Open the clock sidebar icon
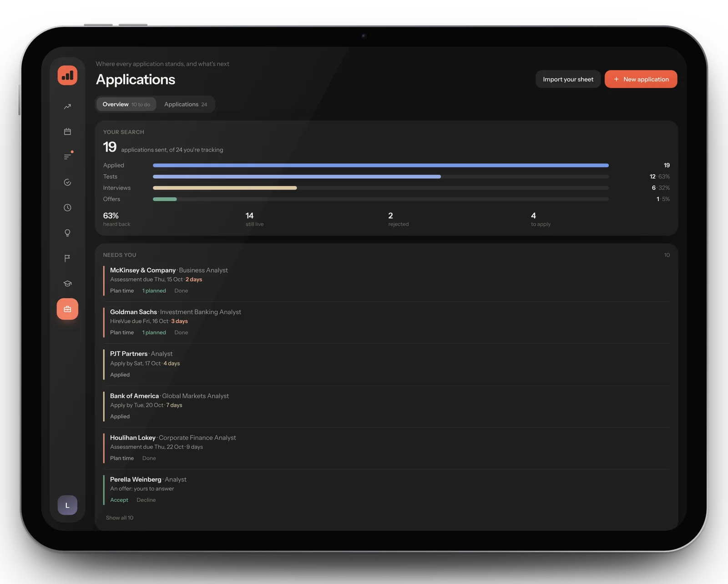This screenshot has height=584, width=728. [x=67, y=208]
